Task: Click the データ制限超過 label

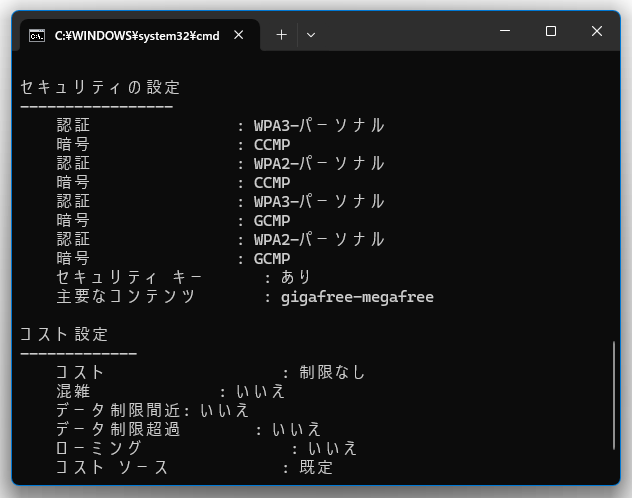Action: click(x=118, y=429)
